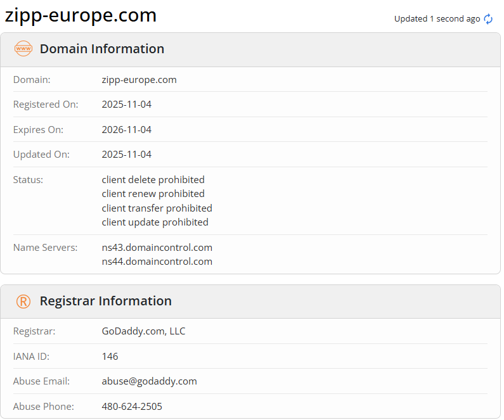Click the Updated On date value
The width and height of the screenshot is (504, 420).
pos(127,155)
